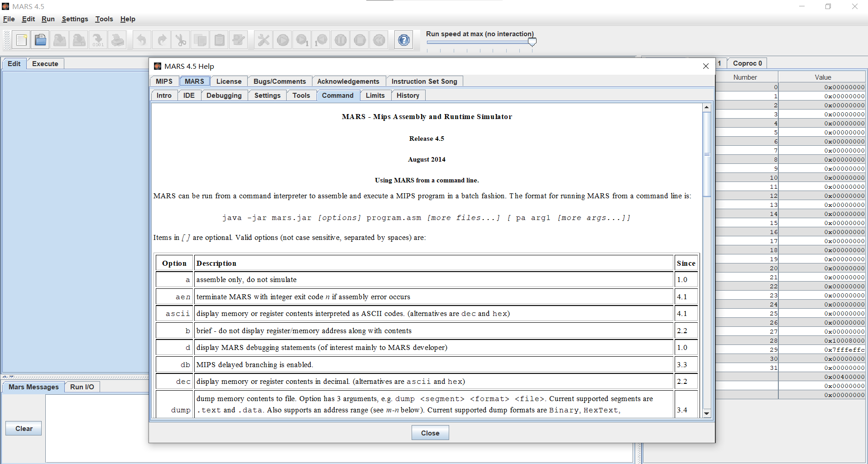Click the Print toolbar icon
Image resolution: width=868 pixels, height=464 pixels.
117,40
